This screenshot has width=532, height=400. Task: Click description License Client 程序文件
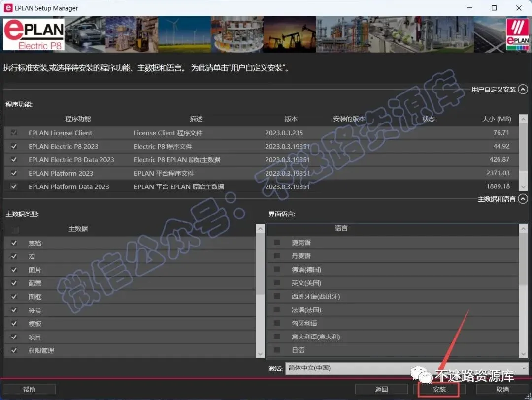click(x=168, y=133)
